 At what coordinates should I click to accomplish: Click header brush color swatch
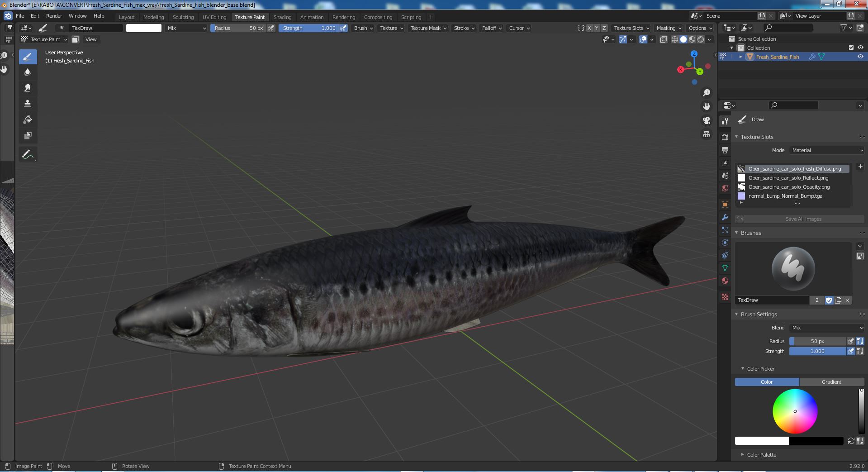(143, 28)
